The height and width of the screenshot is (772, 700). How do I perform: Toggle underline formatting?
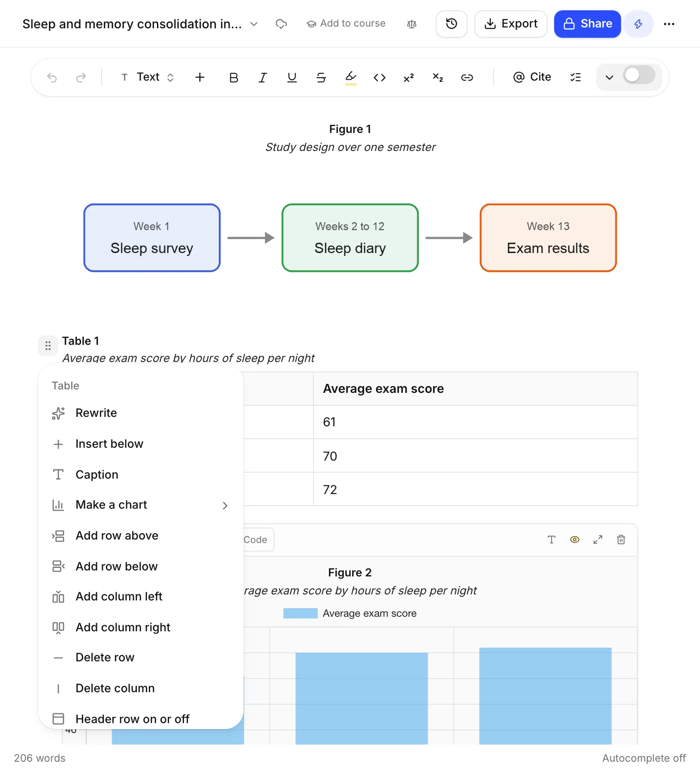click(x=292, y=78)
